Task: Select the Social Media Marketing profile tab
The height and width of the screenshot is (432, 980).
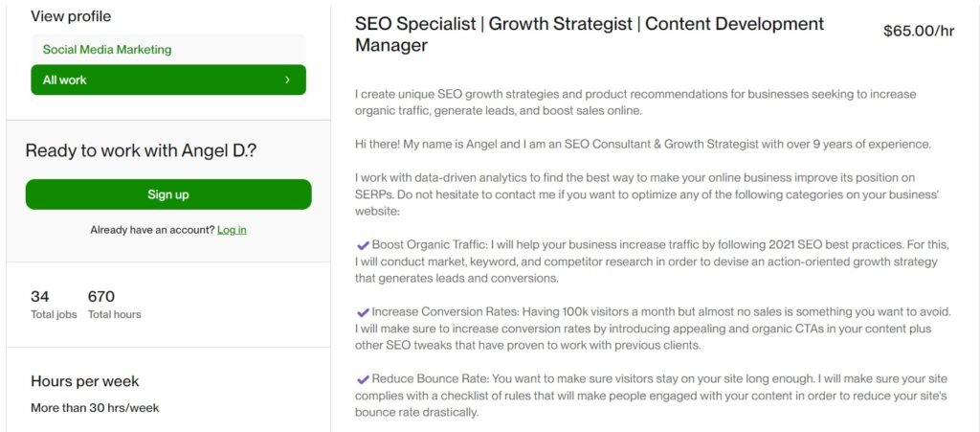Action: click(106, 50)
